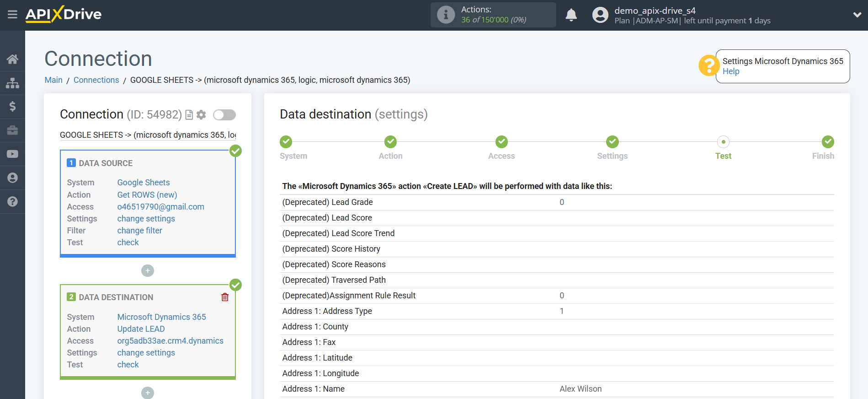This screenshot has height=399, width=868.
Task: Open YouTube video icon in sidebar
Action: pos(12,154)
